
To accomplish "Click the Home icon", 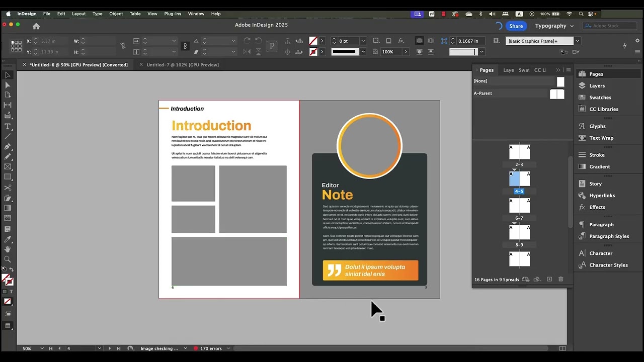I will (x=36, y=26).
